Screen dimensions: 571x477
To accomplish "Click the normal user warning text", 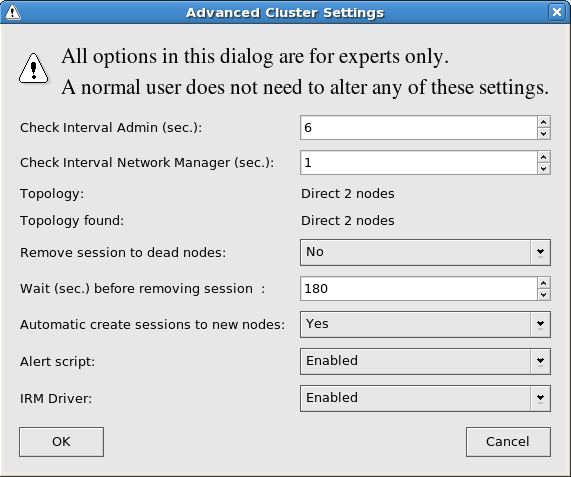I will tap(305, 87).
